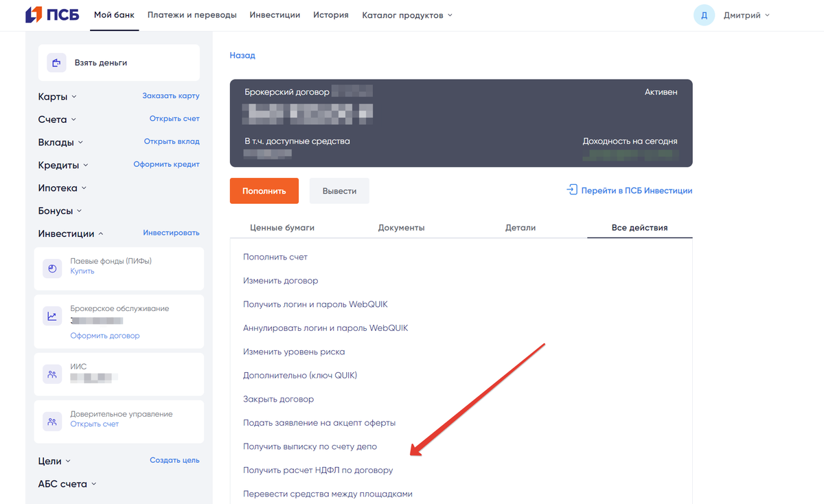The image size is (824, 504).
Task: Go to the Мой банк section
Action: (x=114, y=15)
